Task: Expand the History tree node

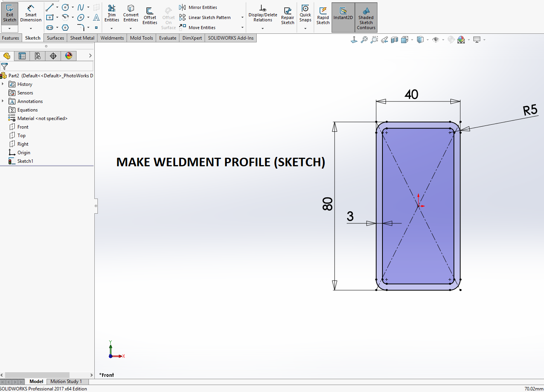Action: point(3,84)
